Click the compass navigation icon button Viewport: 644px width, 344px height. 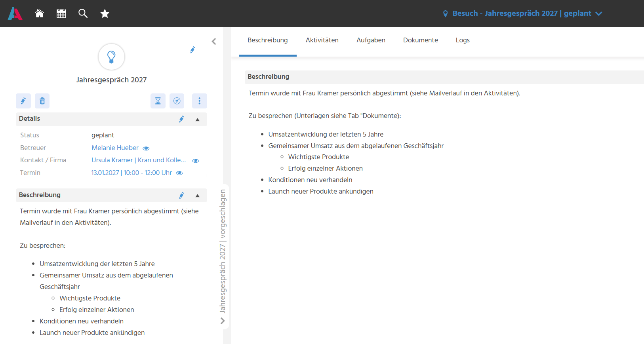point(177,101)
